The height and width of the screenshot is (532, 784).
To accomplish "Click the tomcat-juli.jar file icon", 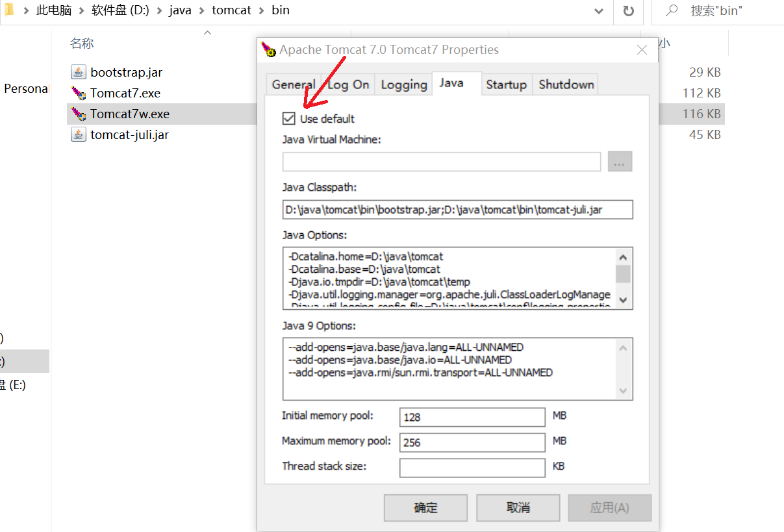I will coord(78,134).
